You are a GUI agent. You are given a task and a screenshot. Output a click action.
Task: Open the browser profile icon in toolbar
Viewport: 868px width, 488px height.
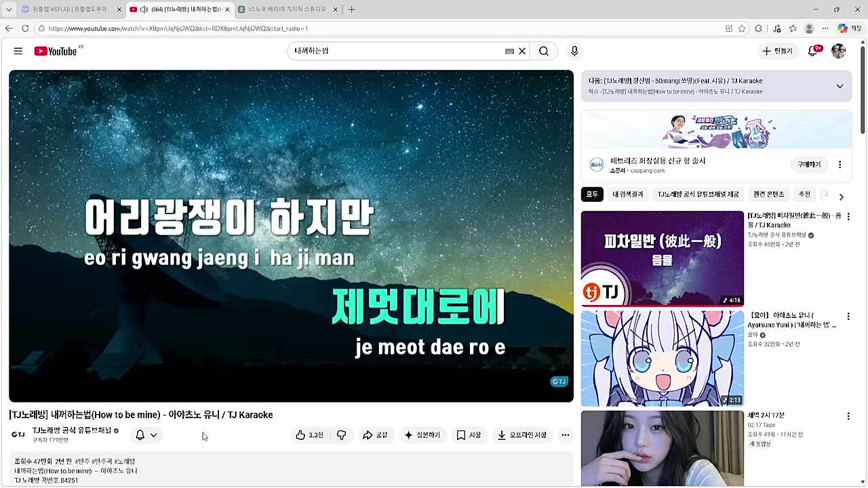[x=809, y=28]
